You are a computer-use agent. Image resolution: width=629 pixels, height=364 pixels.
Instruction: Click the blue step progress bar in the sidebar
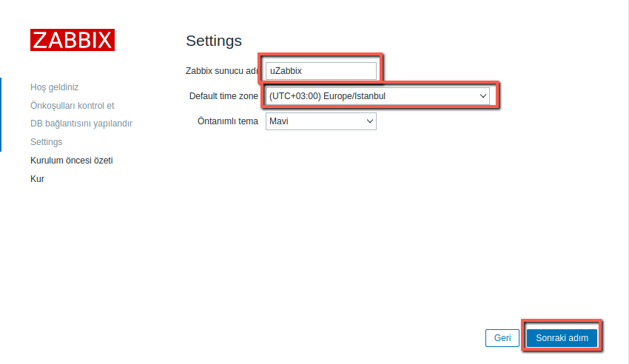(1, 114)
